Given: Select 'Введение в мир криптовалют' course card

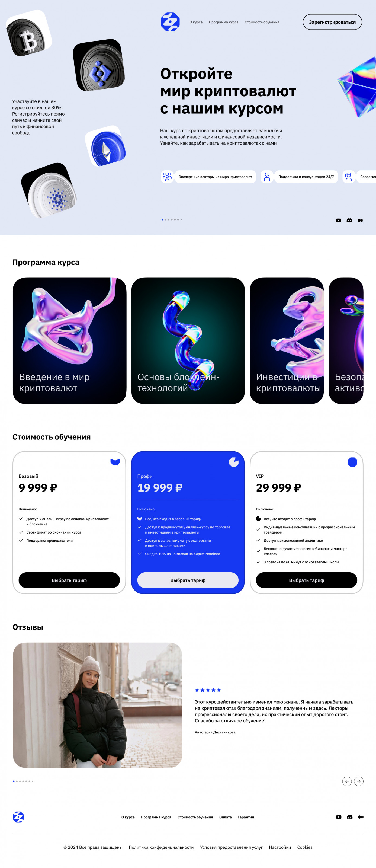Looking at the screenshot, I should point(70,341).
